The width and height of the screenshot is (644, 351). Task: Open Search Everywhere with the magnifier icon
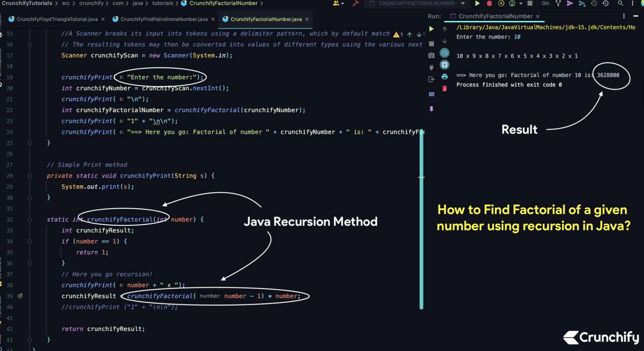coord(621,3)
